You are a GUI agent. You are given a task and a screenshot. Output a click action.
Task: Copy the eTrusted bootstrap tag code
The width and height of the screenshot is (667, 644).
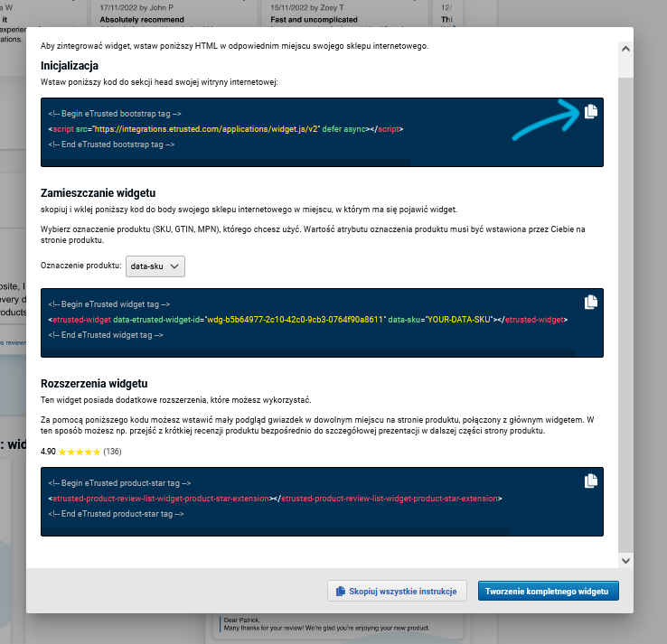coord(591,111)
